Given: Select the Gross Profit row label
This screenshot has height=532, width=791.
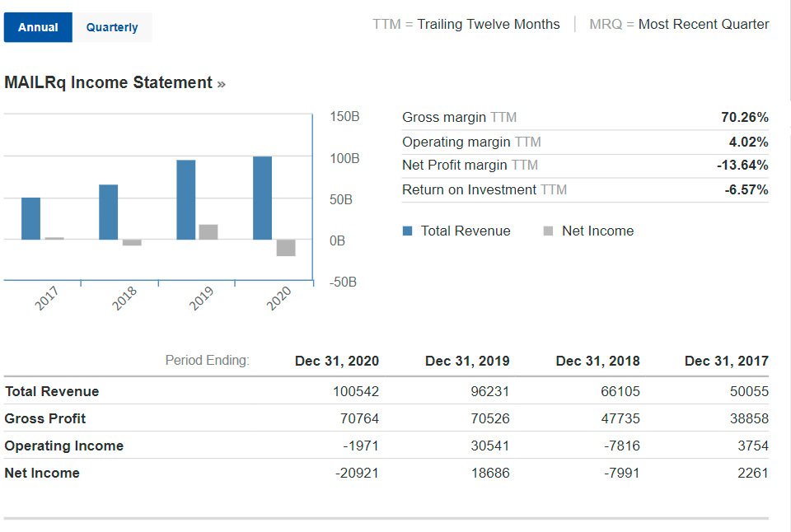Looking at the screenshot, I should tap(44, 418).
